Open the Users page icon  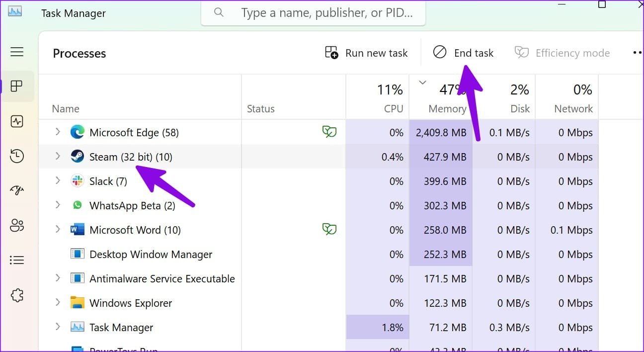coord(17,225)
